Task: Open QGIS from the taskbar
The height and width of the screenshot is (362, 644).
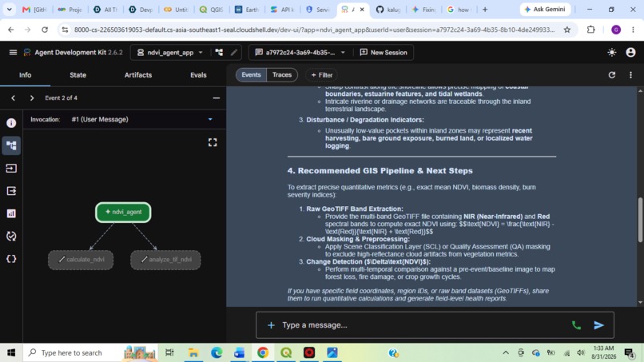Action: click(286, 352)
